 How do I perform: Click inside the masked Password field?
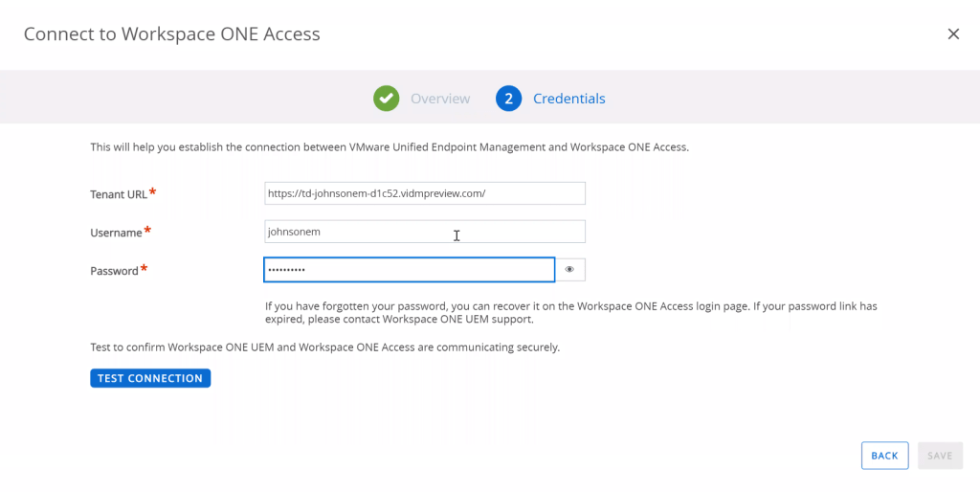coord(409,270)
